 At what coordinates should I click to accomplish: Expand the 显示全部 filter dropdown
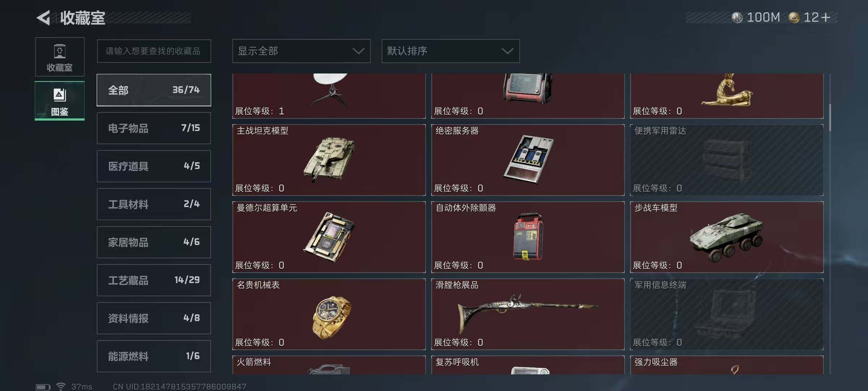tap(301, 51)
